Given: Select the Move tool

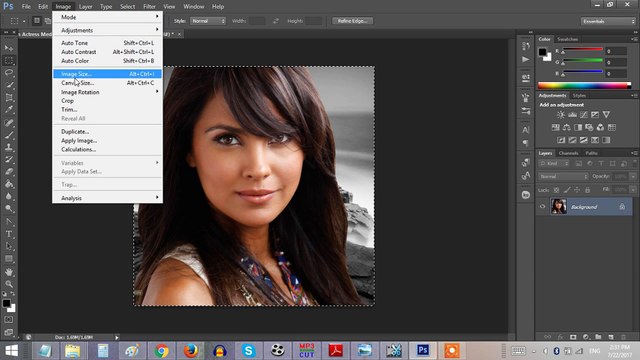Looking at the screenshot, I should [x=9, y=48].
